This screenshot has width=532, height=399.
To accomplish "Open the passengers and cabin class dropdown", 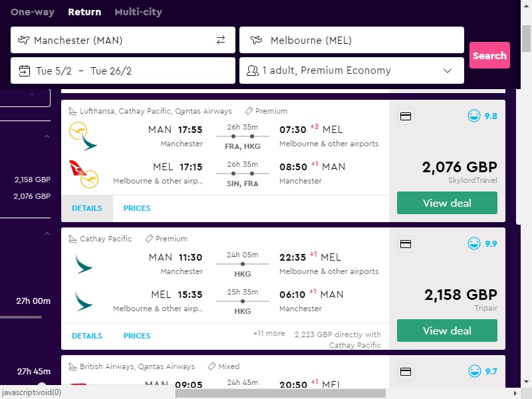I will pyautogui.click(x=448, y=70).
